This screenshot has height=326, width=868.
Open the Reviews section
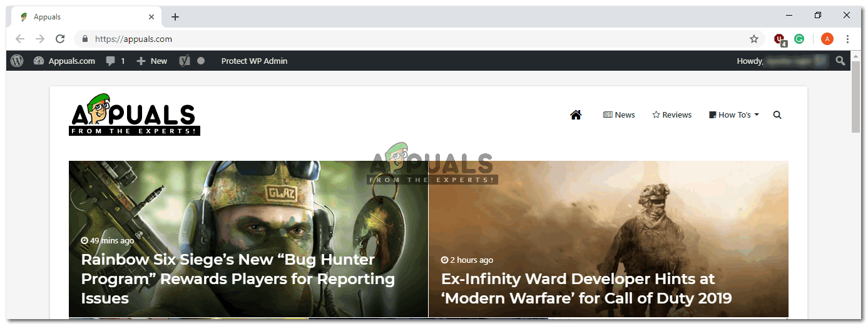click(x=671, y=115)
